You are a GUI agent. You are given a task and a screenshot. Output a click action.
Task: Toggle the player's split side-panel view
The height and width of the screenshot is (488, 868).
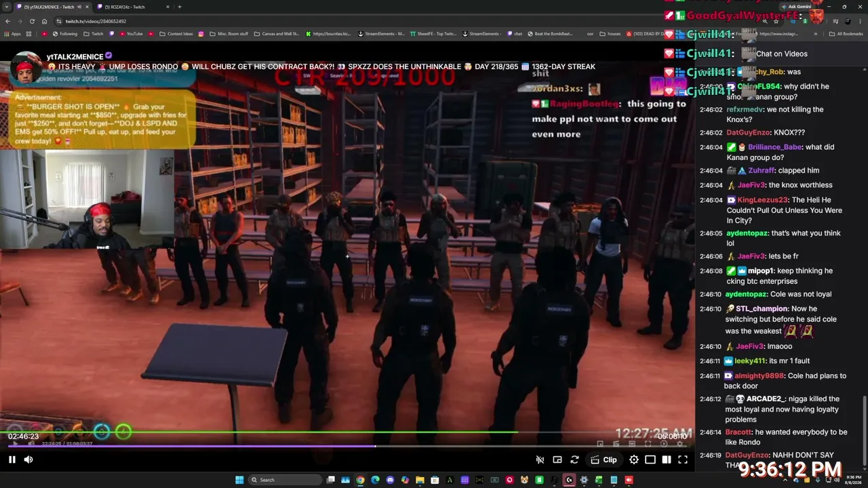pyautogui.click(x=667, y=460)
